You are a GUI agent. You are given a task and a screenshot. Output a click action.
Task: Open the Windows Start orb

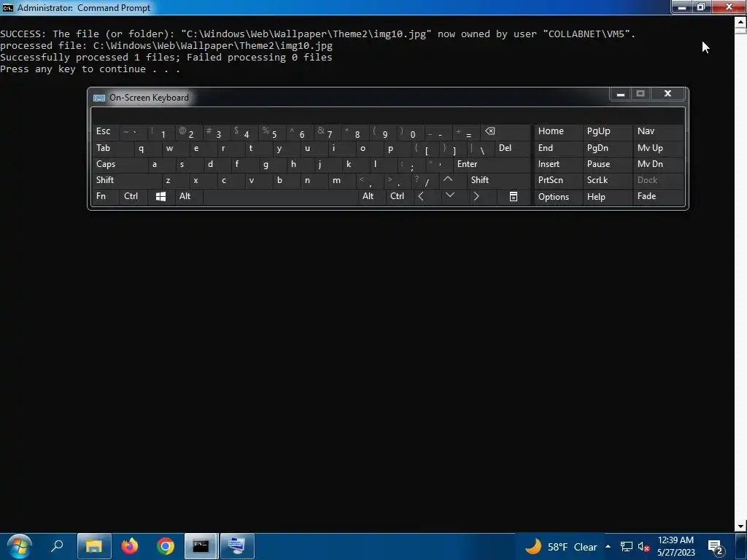tap(20, 545)
